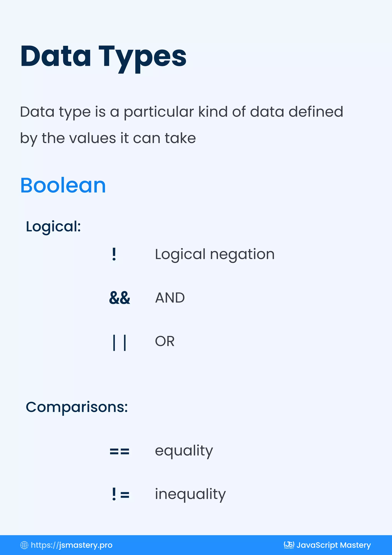Click the 'equality' description text
392x555 pixels.
(184, 451)
